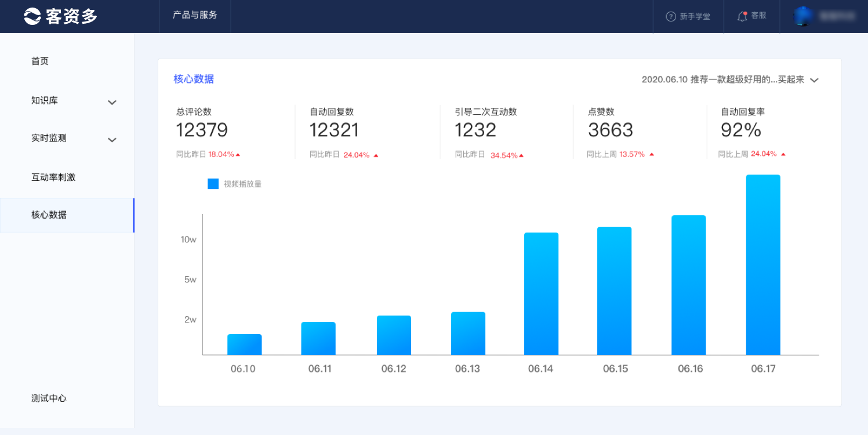Screen dimensions: 868x435
Task: Click the 06.14 bar in chart
Action: pos(541,293)
